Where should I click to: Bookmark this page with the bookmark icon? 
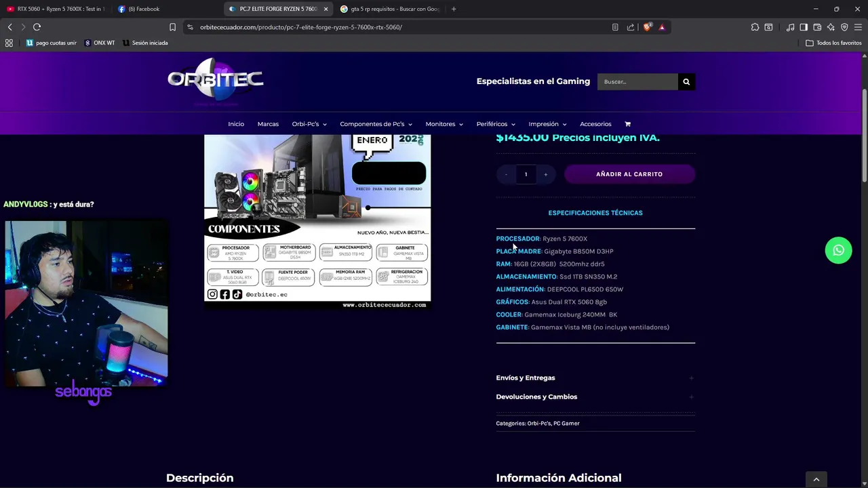[x=172, y=27]
